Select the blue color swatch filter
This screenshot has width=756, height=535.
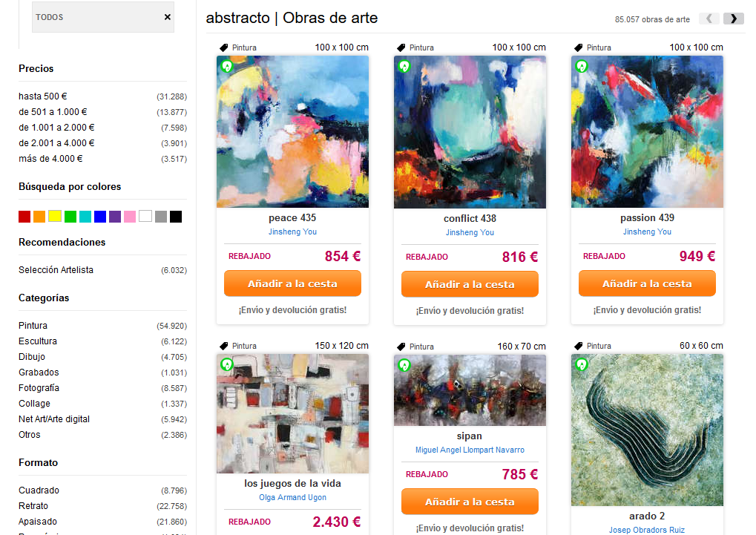[100, 217]
